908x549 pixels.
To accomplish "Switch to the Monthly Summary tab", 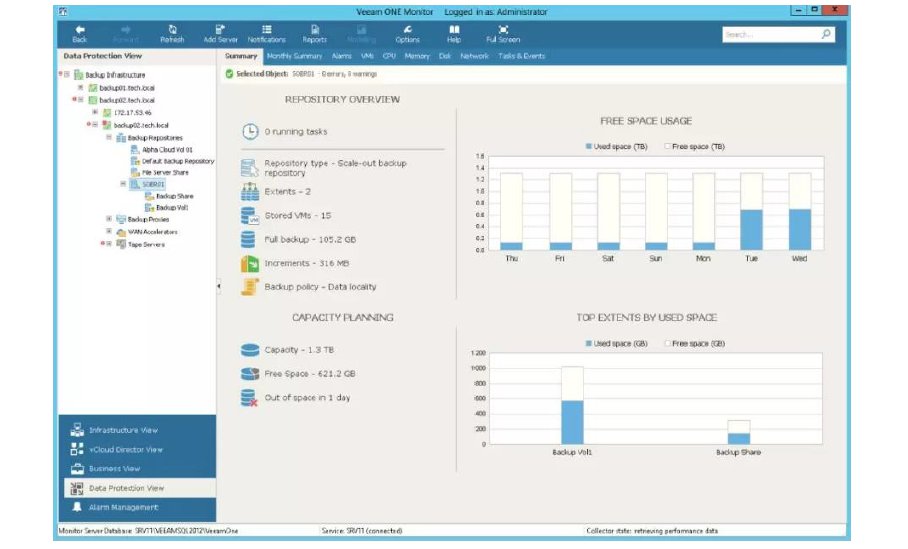I will point(294,56).
